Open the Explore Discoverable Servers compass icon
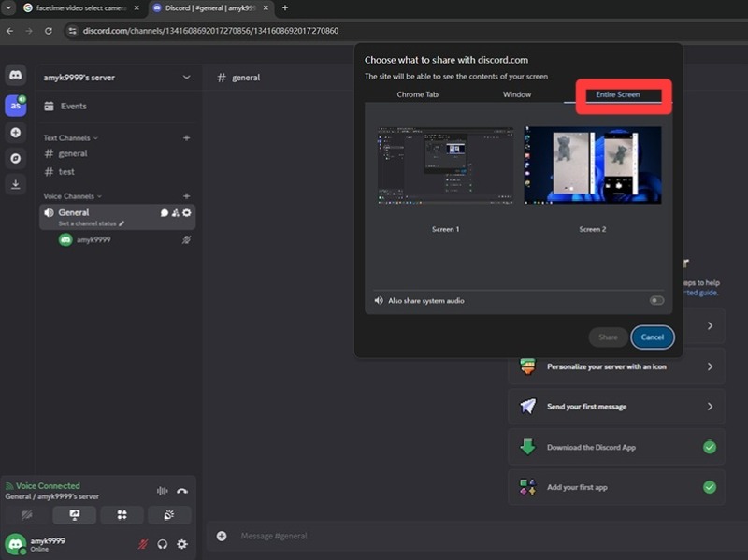748x560 pixels. [x=15, y=158]
